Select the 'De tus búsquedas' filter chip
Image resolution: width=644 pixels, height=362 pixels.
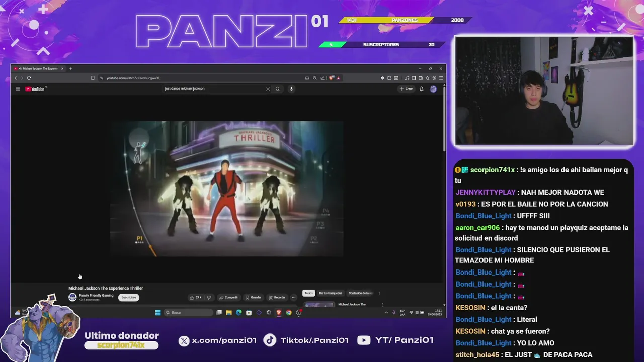coord(331,293)
